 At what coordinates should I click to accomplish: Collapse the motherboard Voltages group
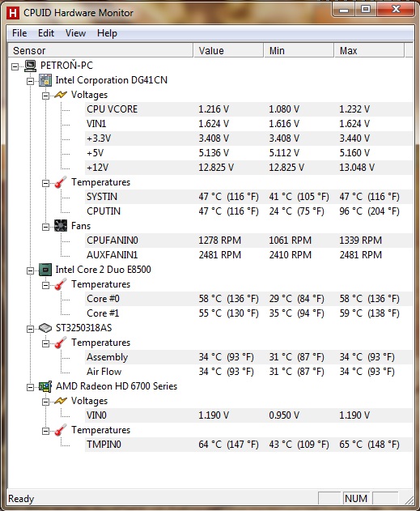pos(45,96)
